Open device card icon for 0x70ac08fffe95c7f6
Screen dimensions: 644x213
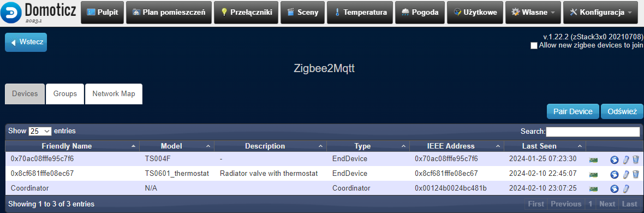click(593, 159)
